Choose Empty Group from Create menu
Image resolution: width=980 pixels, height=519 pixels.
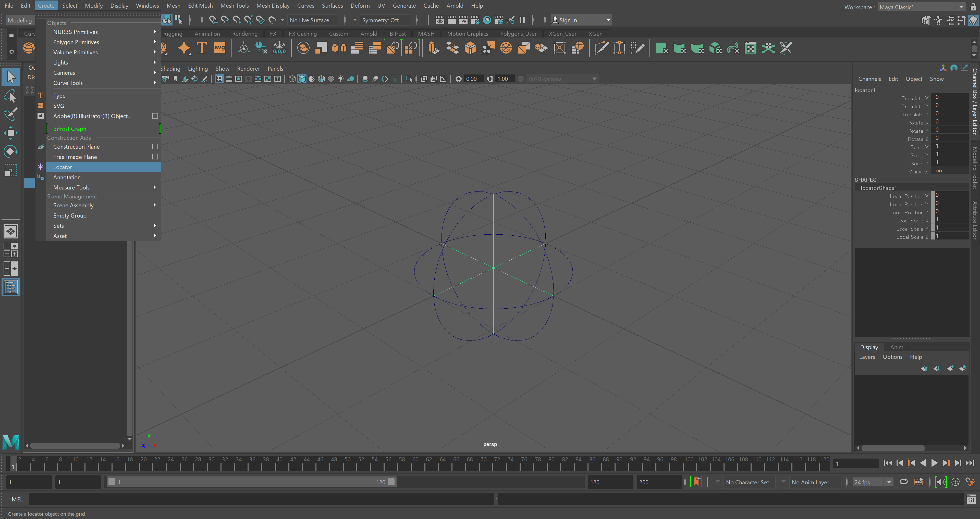click(70, 216)
